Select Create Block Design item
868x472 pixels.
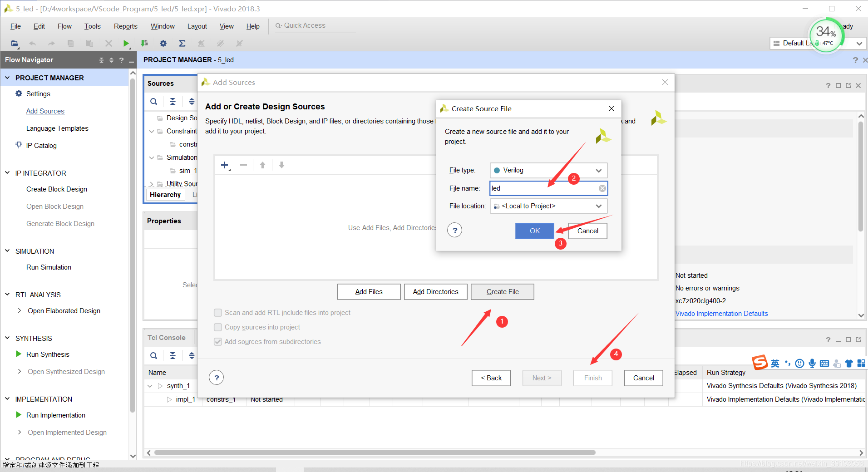(x=57, y=189)
